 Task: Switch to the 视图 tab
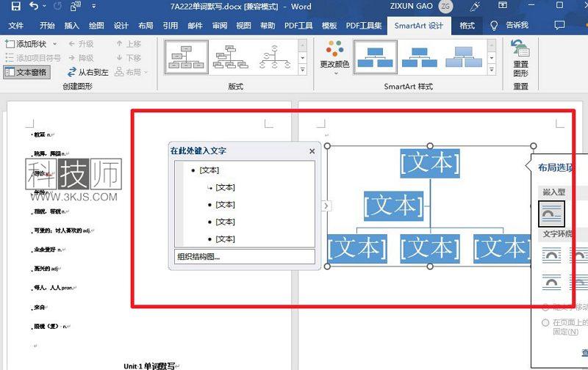click(243, 26)
